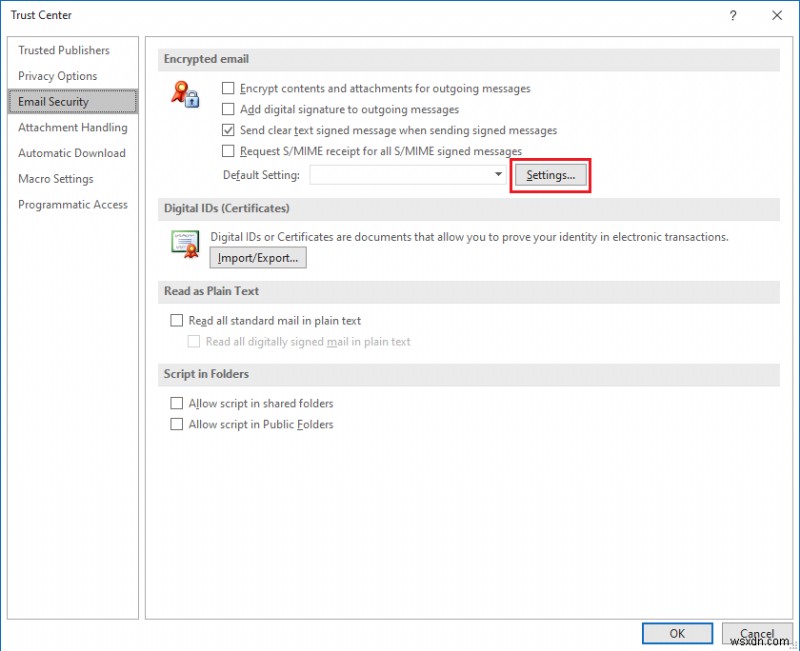
Task: Enable Allow script in Public Folders
Action: (176, 424)
